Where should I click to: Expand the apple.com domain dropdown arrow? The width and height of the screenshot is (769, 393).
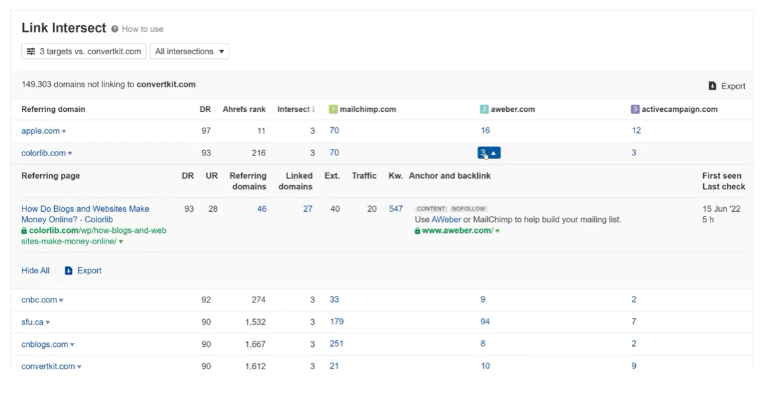coord(64,131)
